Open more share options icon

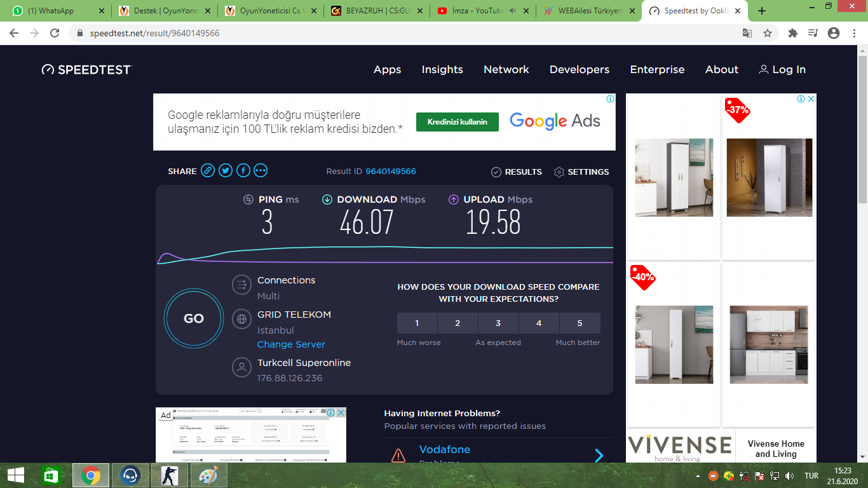point(261,170)
